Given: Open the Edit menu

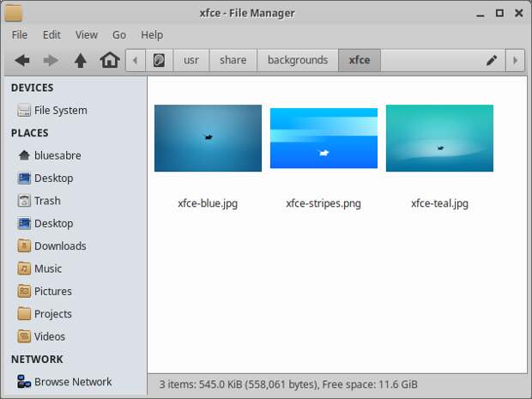Looking at the screenshot, I should pyautogui.click(x=51, y=34).
